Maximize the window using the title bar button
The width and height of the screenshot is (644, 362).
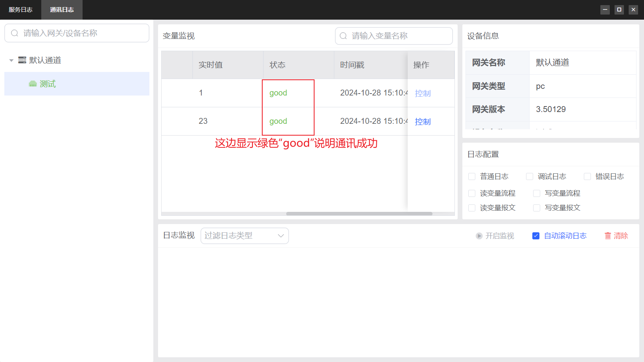[619, 9]
